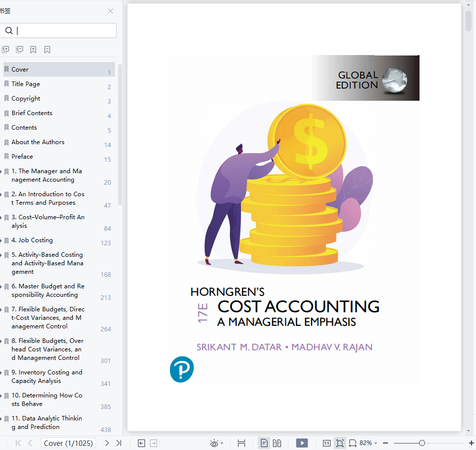
Task: Go forward to next view icon
Action: 153,443
